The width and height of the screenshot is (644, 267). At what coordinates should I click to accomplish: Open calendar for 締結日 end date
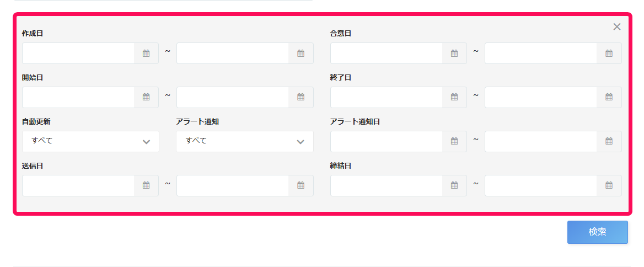point(609,186)
